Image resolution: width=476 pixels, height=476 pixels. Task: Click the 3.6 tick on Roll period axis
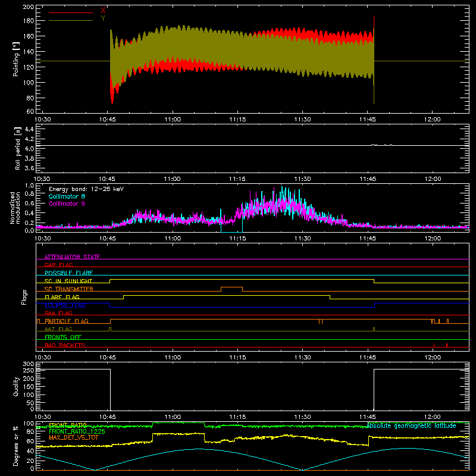coord(29,168)
